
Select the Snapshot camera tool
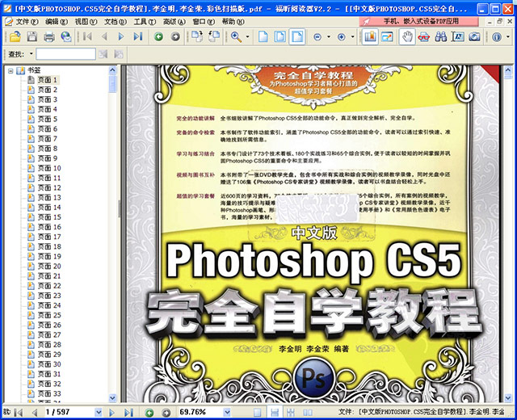click(474, 36)
